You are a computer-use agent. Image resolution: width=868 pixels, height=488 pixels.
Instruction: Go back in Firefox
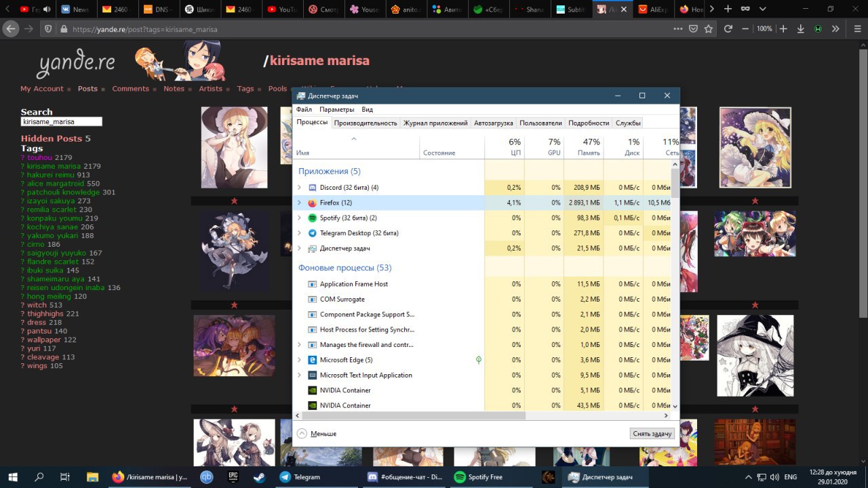10,29
